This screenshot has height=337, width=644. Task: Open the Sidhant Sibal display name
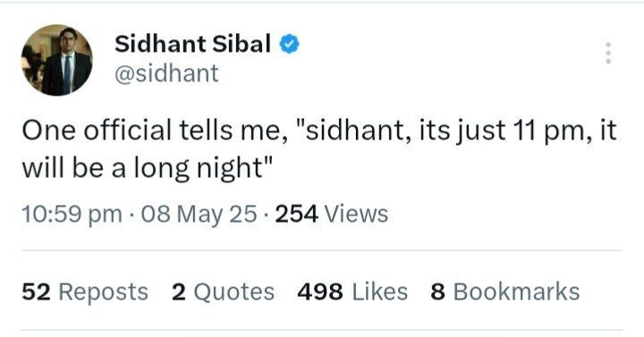click(x=192, y=44)
